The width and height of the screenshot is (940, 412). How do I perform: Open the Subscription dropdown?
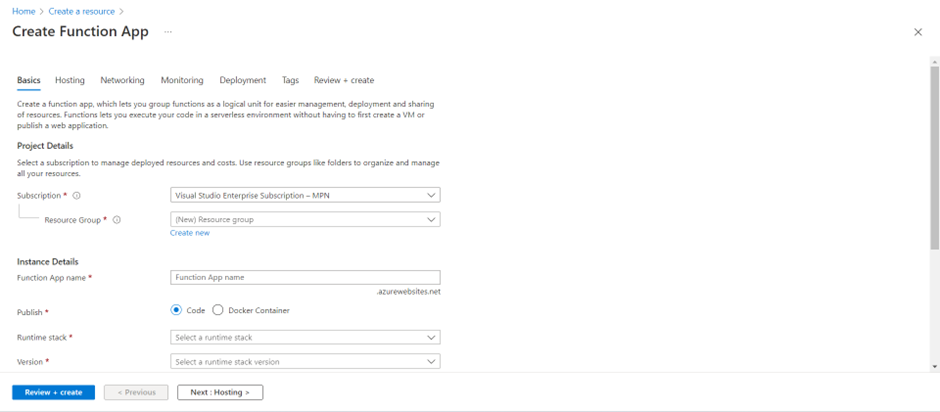pos(305,195)
